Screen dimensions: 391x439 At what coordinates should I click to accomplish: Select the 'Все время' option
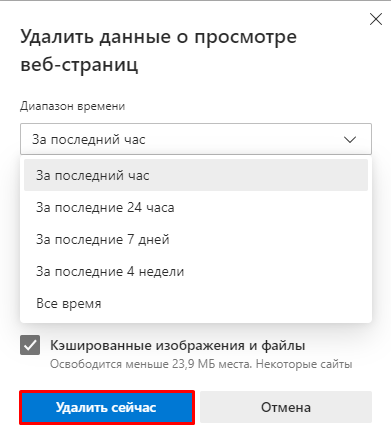196,303
